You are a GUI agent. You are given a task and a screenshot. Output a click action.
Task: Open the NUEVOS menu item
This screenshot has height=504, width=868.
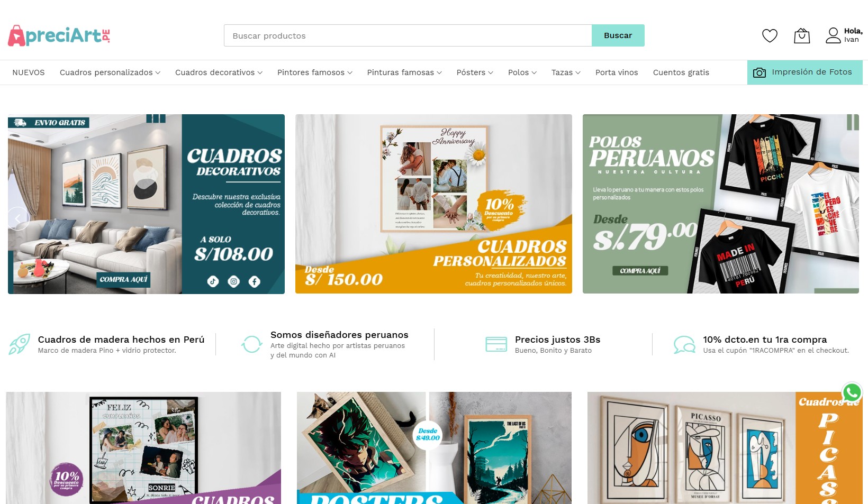click(29, 72)
